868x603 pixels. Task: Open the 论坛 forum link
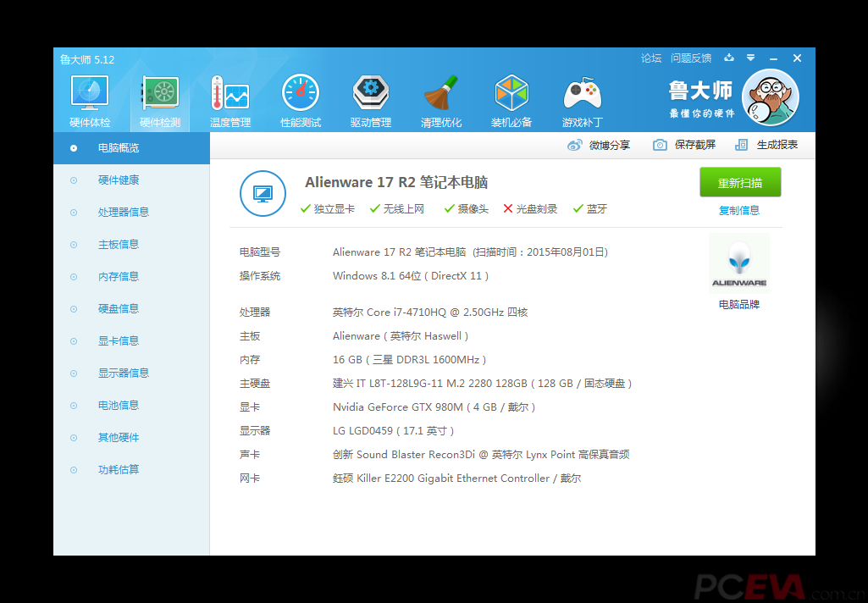pyautogui.click(x=651, y=58)
